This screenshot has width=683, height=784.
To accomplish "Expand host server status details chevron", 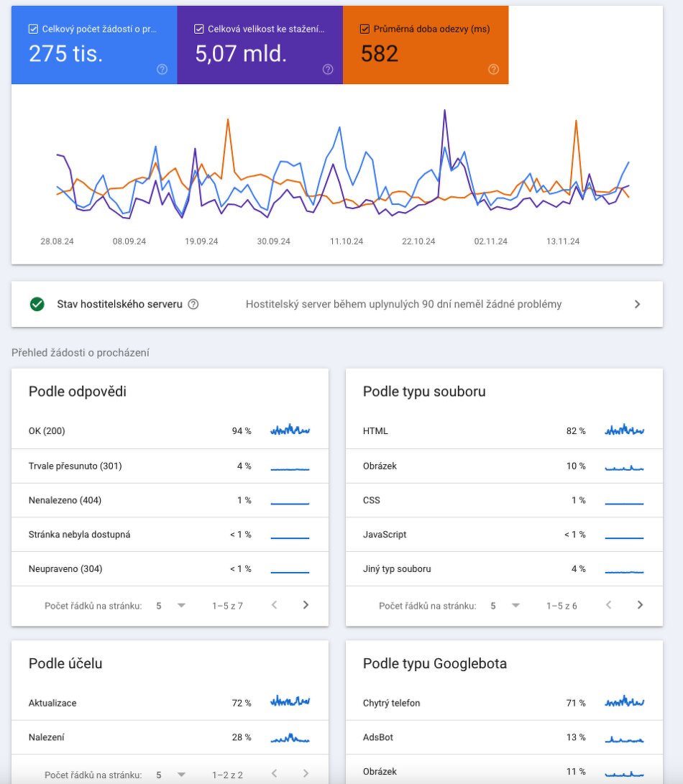I will pyautogui.click(x=637, y=304).
